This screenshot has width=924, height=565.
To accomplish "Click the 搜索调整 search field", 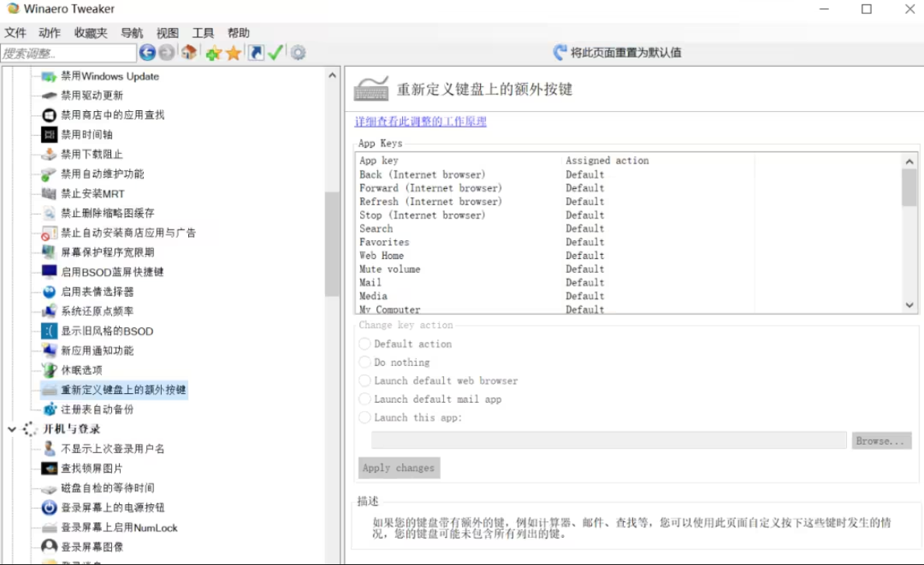I will click(x=68, y=54).
